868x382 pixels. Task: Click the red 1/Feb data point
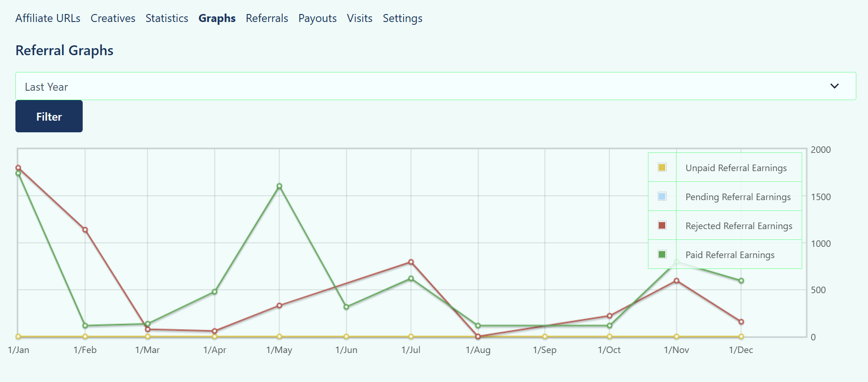point(85,230)
